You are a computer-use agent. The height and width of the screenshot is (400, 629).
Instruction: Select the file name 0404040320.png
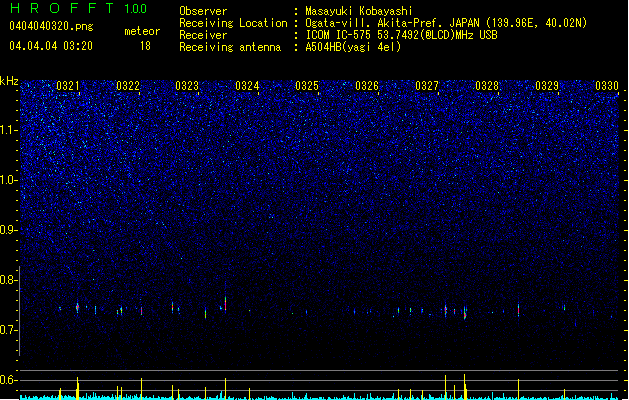pyautogui.click(x=51, y=26)
